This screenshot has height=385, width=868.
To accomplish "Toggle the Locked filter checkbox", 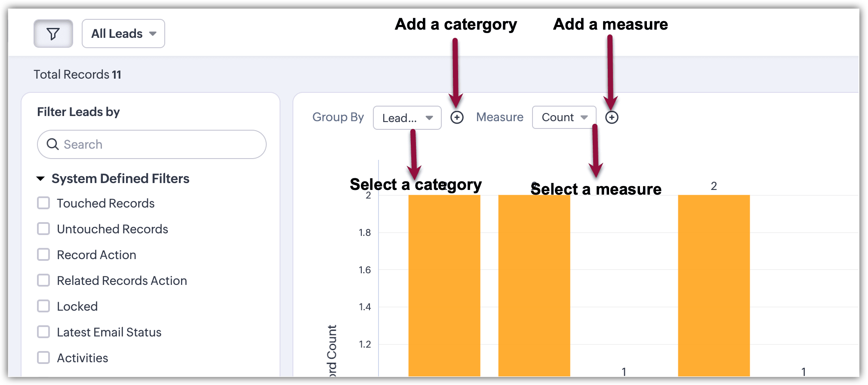I will [43, 306].
